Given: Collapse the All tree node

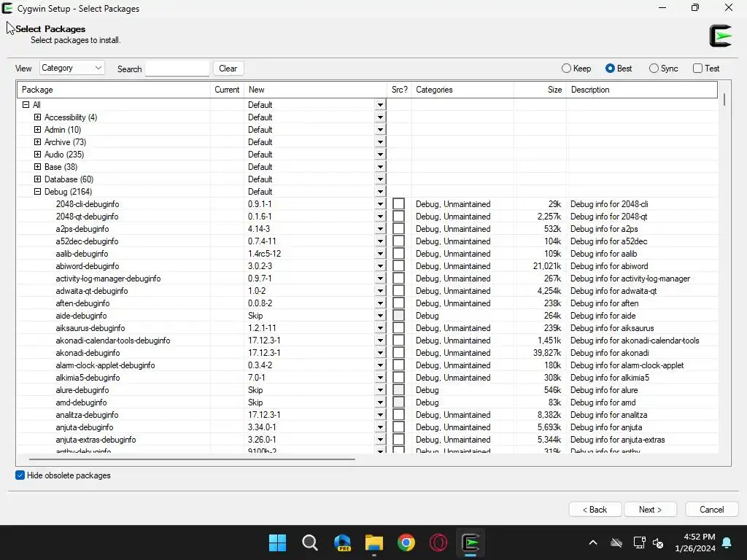Looking at the screenshot, I should [x=26, y=105].
